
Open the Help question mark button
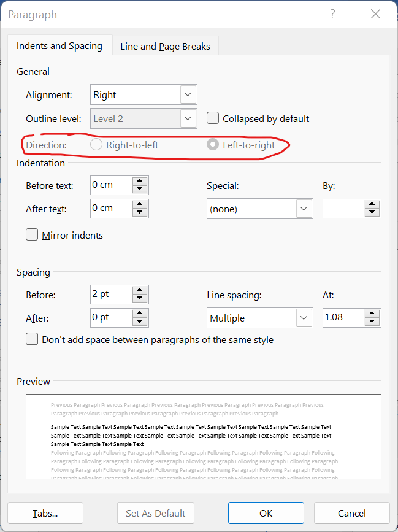(x=332, y=14)
